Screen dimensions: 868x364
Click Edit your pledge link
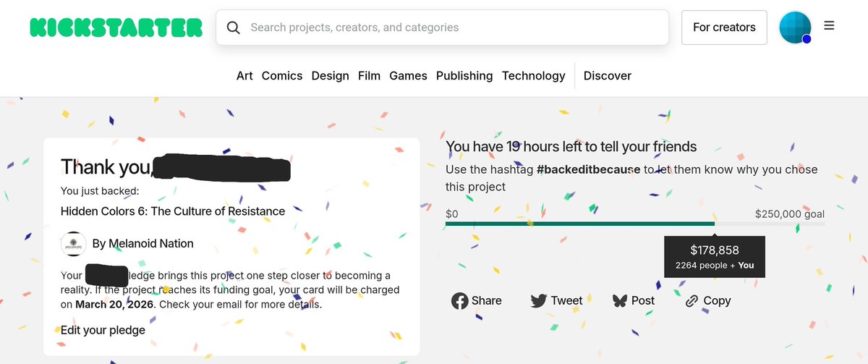103,330
